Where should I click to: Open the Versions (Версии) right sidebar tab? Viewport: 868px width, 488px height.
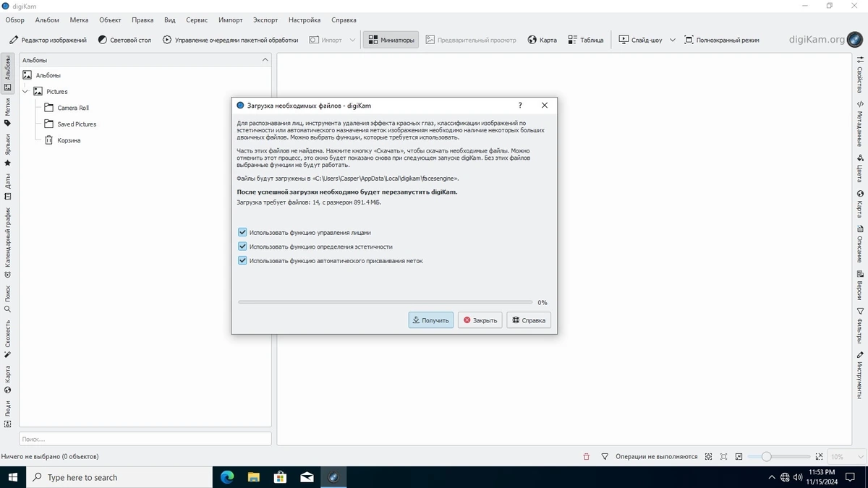tap(860, 285)
